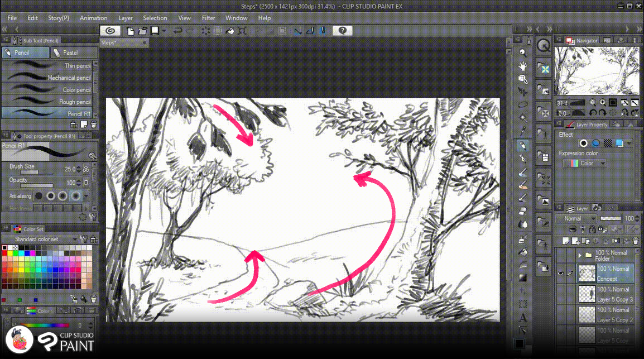Select the Zoom magnifier tool
644x359 pixels.
[x=522, y=52]
